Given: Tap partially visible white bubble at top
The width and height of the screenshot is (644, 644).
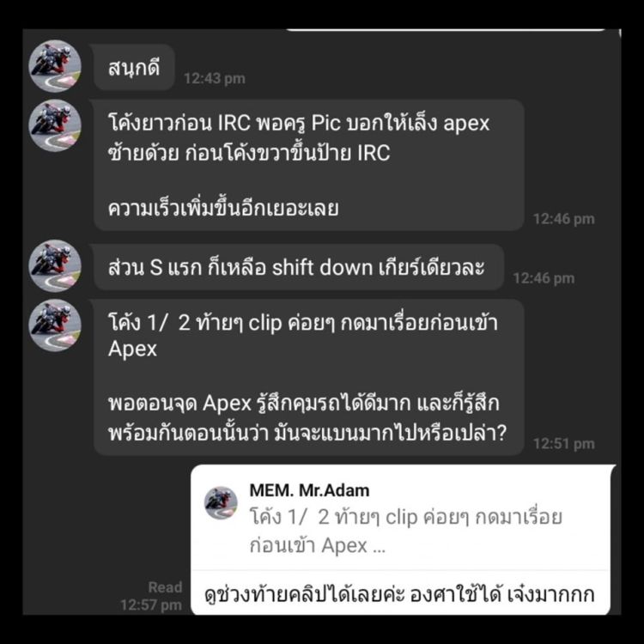Looking at the screenshot, I should tap(446, 29).
